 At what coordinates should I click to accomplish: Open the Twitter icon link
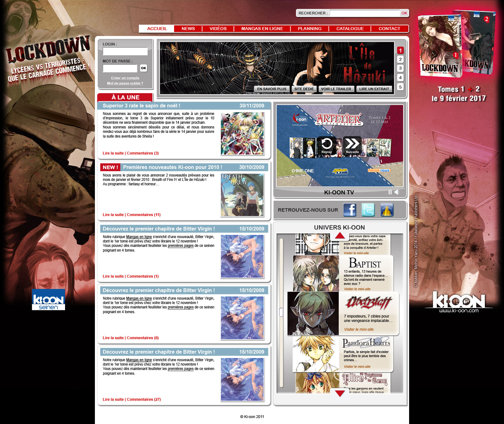(x=368, y=210)
